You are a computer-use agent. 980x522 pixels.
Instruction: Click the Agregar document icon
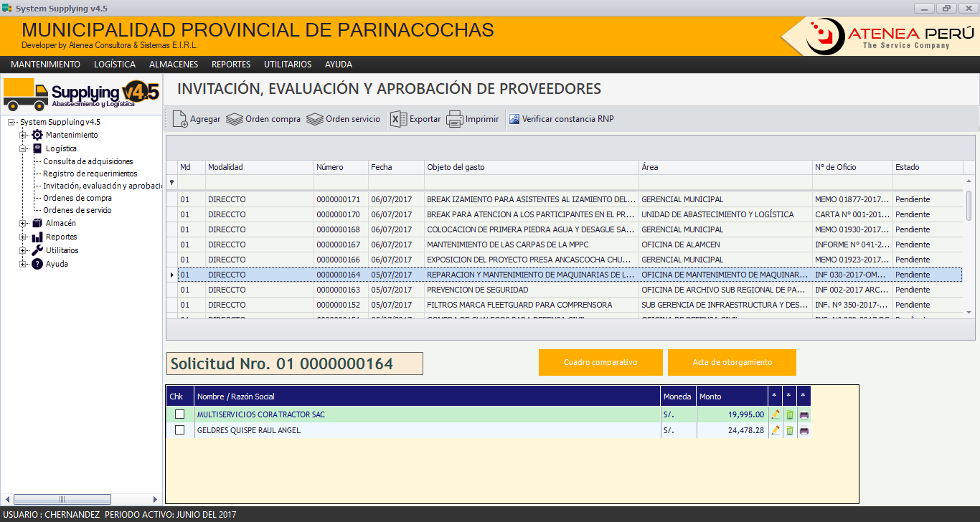(180, 119)
